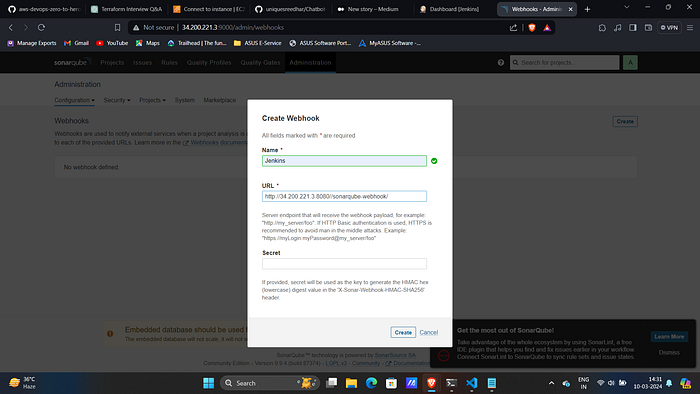Click the Create button in webhook dialog

coord(403,332)
